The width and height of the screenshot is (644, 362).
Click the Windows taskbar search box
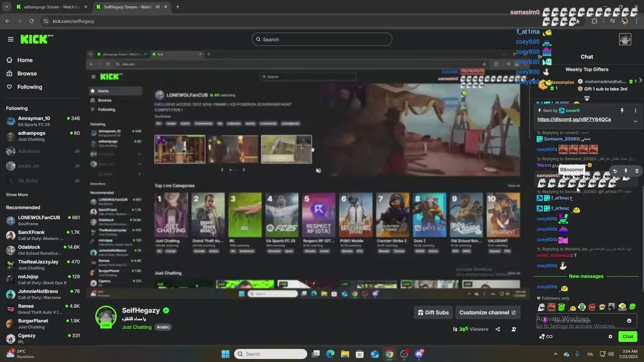tap(271, 354)
